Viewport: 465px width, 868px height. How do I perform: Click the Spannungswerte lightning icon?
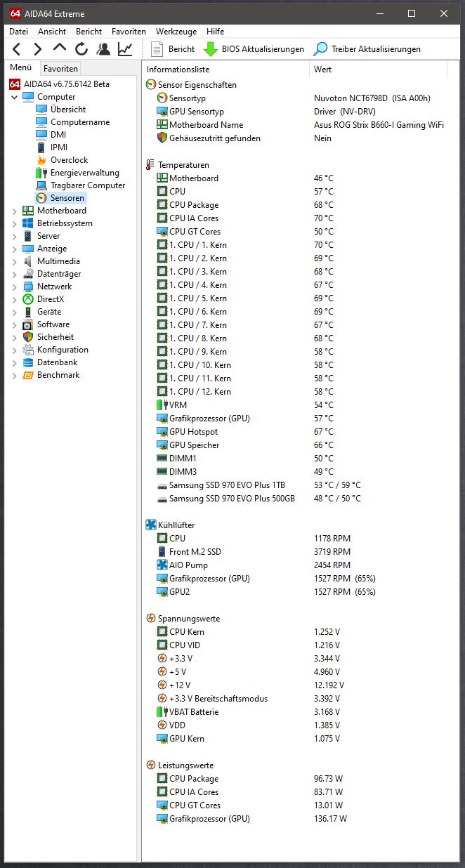(x=151, y=619)
